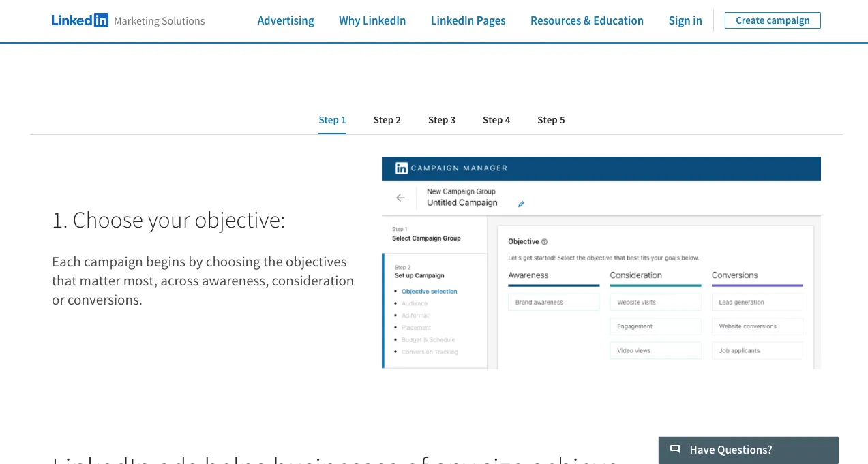Screen dimensions: 868x464
Task: Click Ad format in the campaign sidebar
Action: (x=415, y=315)
